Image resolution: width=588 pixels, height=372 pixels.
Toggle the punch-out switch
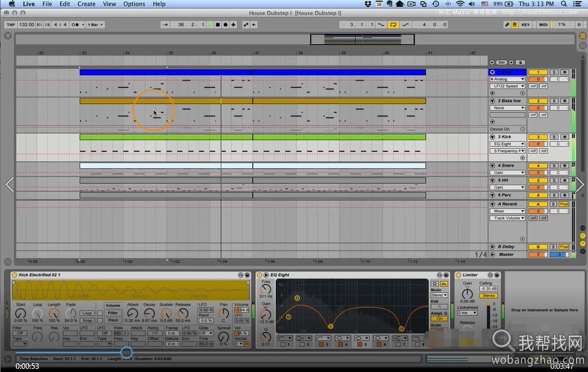coord(406,24)
